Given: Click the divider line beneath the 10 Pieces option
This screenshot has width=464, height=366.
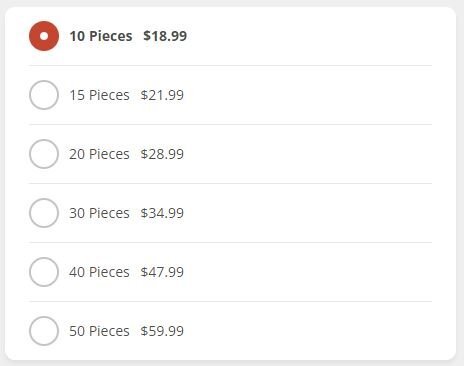Looking at the screenshot, I should 230,66.
